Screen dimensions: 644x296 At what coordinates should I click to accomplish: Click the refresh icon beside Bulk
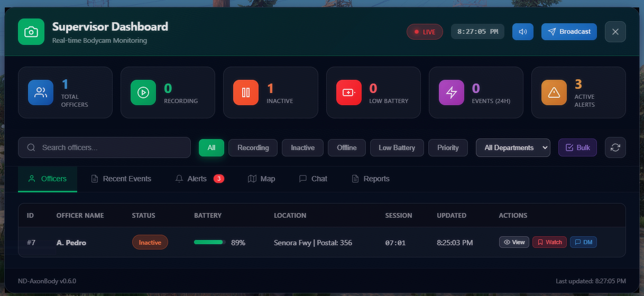tap(615, 147)
